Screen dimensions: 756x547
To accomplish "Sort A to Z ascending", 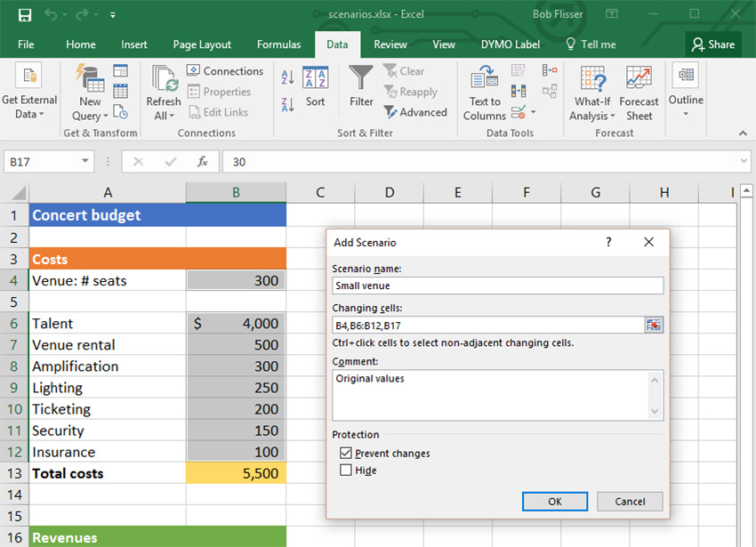I will 287,76.
